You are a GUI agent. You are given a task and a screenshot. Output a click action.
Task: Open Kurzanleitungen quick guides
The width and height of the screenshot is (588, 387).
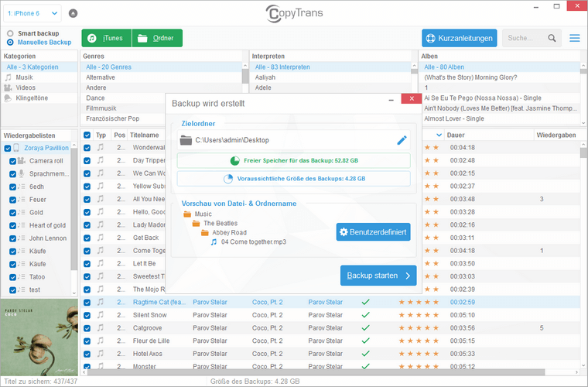click(459, 38)
